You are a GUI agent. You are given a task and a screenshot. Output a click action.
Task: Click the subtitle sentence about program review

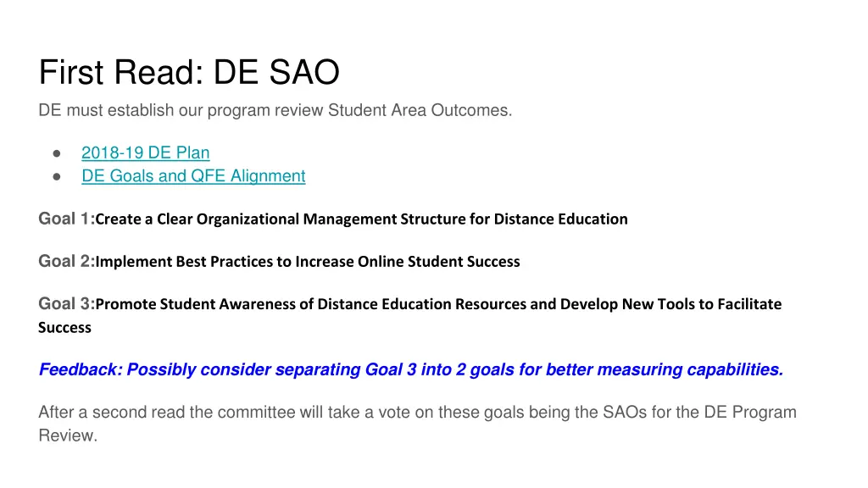click(x=275, y=110)
